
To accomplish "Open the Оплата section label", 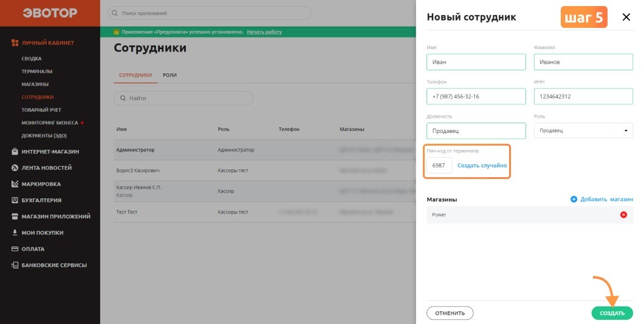I will (33, 249).
